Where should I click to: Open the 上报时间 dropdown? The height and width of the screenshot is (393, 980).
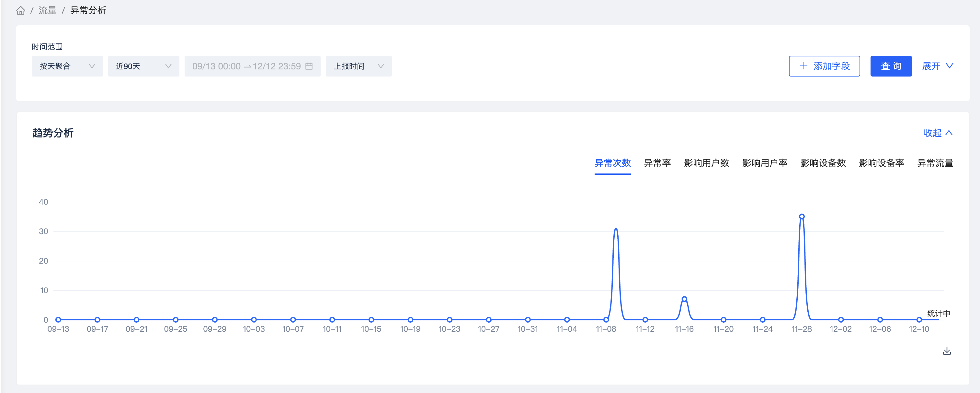pos(359,66)
